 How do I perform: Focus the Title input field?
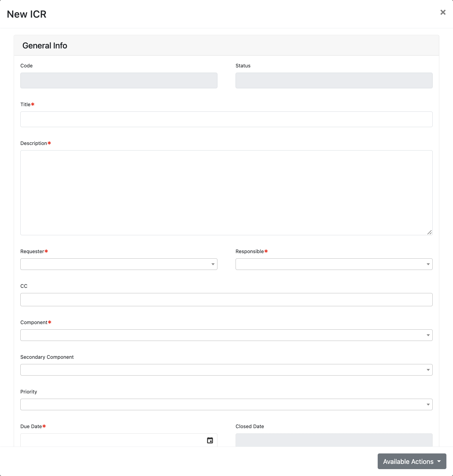[x=226, y=119]
